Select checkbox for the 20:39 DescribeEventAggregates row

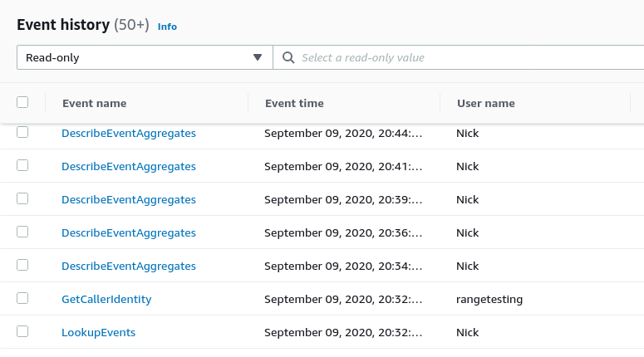click(x=22, y=198)
